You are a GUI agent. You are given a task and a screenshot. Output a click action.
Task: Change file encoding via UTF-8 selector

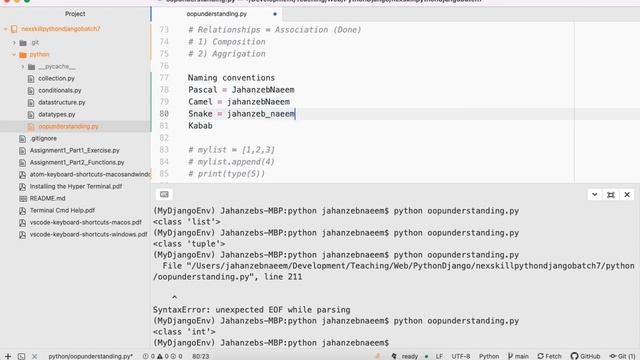click(x=461, y=356)
